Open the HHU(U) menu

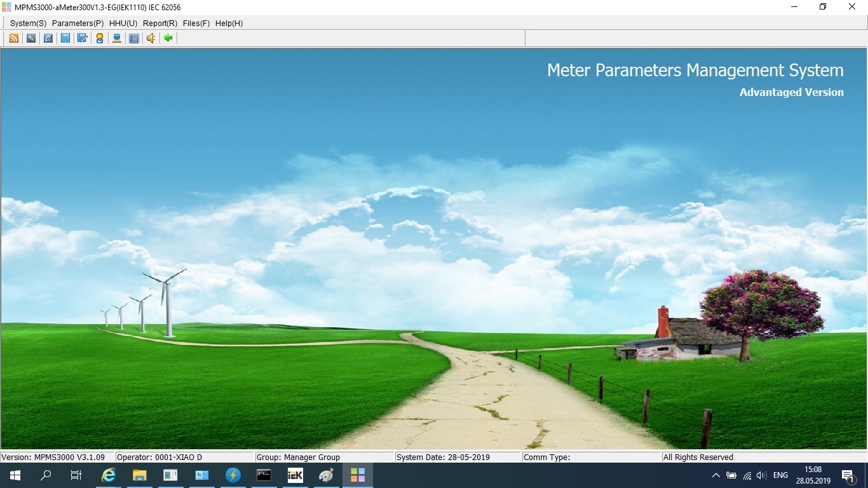coord(123,24)
